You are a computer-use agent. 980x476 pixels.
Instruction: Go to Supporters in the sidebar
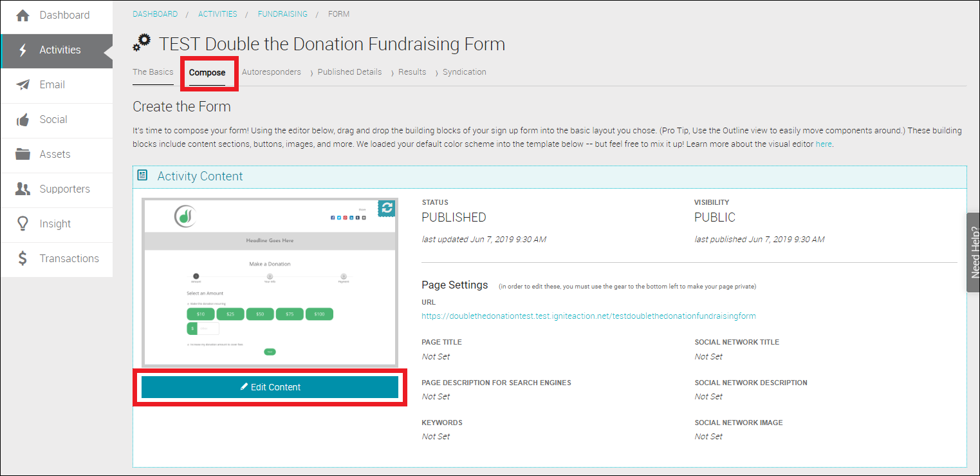tap(57, 189)
